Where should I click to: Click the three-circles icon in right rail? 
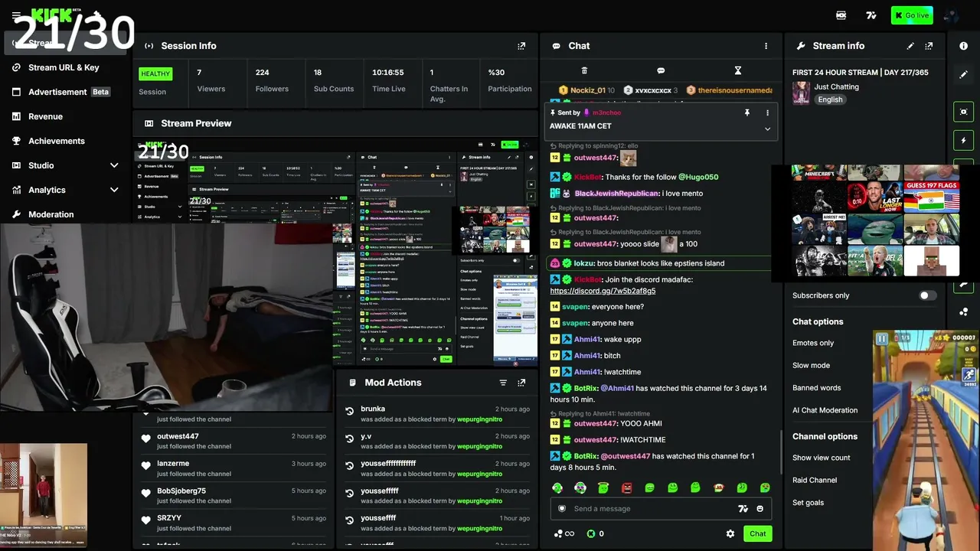963,311
